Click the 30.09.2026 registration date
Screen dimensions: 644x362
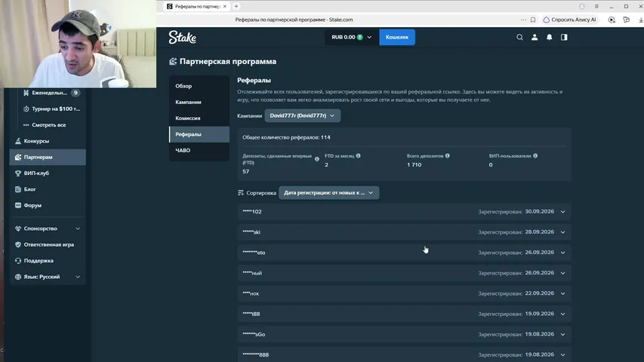click(x=539, y=212)
